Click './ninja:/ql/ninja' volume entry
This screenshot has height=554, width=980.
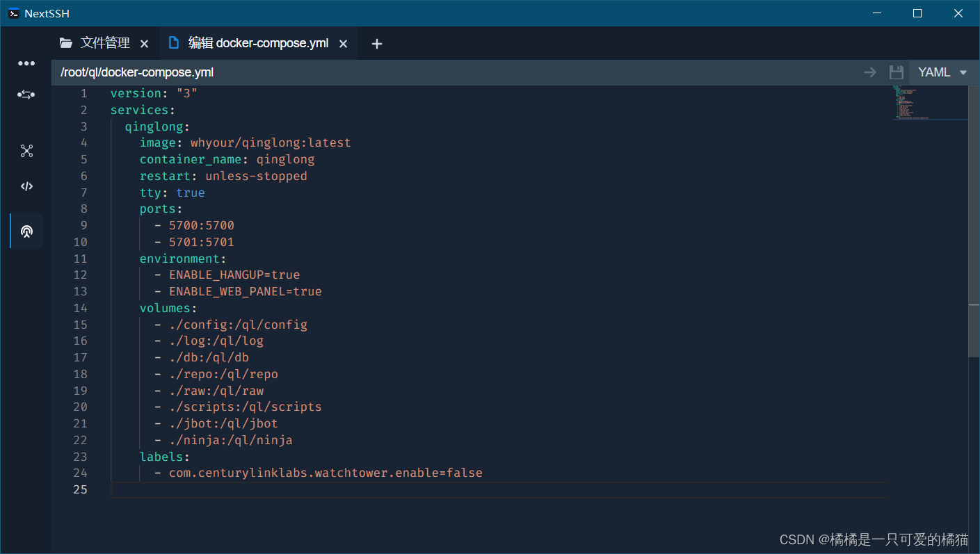point(231,440)
